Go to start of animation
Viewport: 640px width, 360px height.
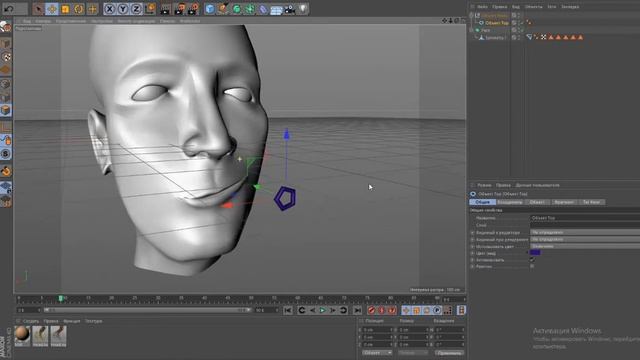coord(288,311)
